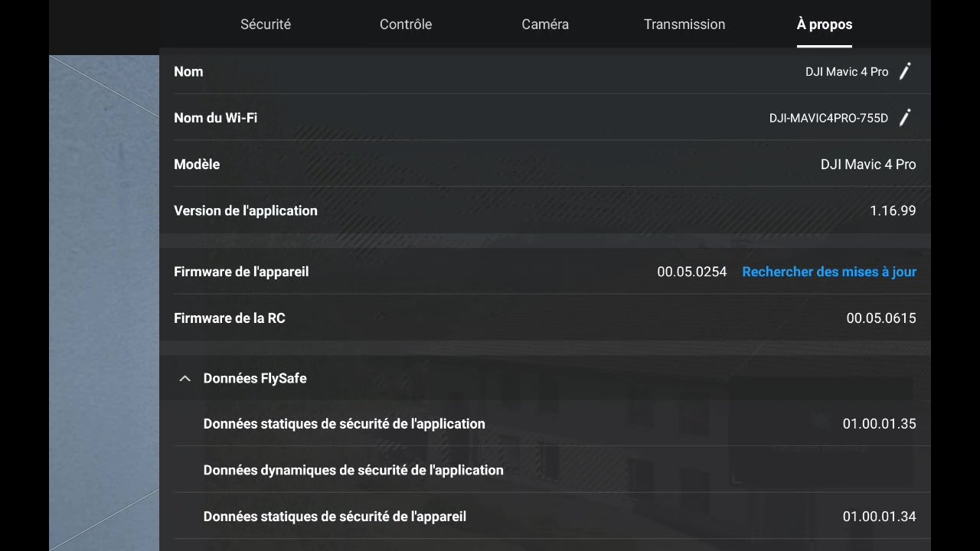Open the Contrôle tab
980x551 pixels.
406,24
